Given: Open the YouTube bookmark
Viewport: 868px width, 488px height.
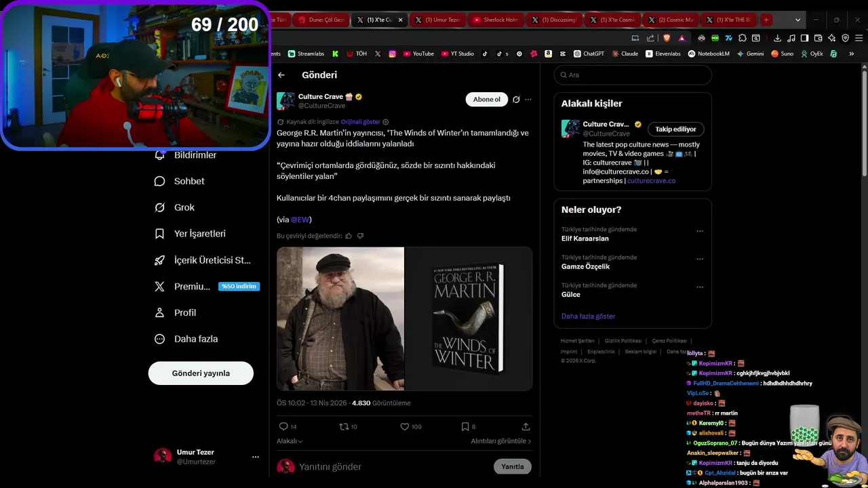Looking at the screenshot, I should tap(418, 54).
